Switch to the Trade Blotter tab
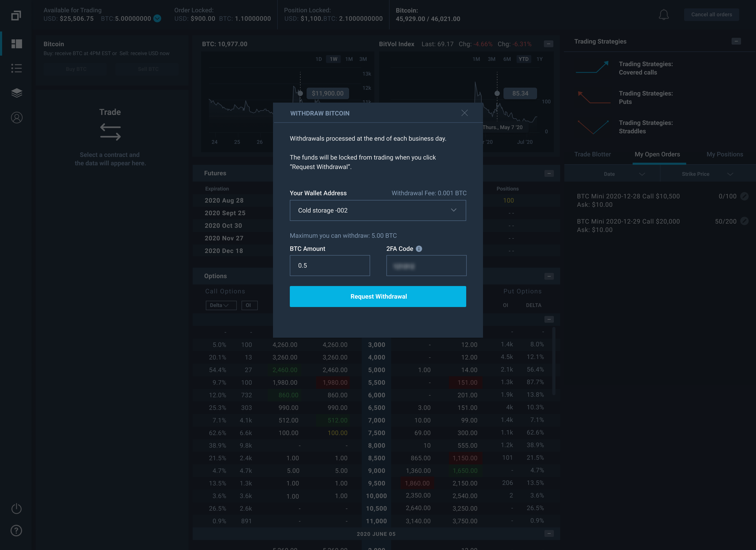The width and height of the screenshot is (756, 550). pos(592,154)
